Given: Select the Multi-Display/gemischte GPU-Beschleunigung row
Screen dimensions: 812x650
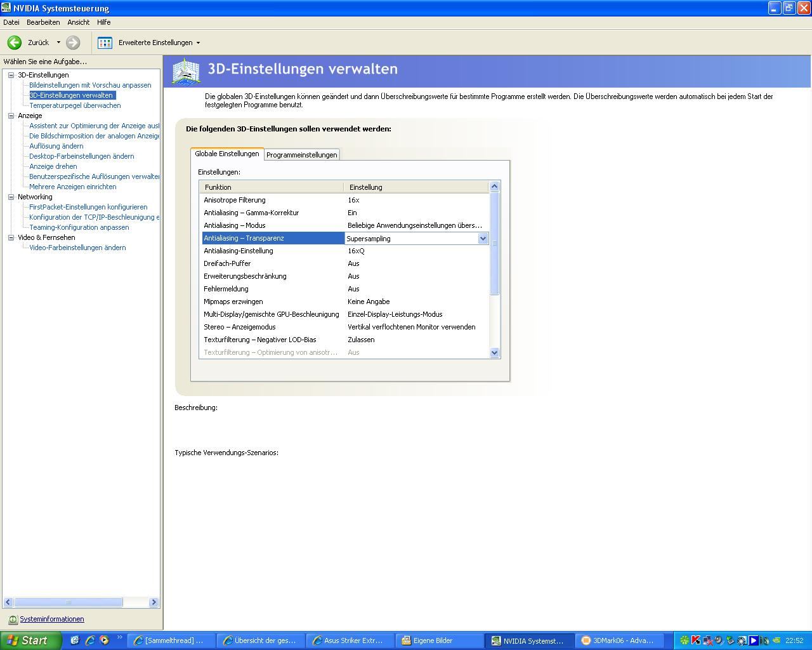Looking at the screenshot, I should coord(345,314).
